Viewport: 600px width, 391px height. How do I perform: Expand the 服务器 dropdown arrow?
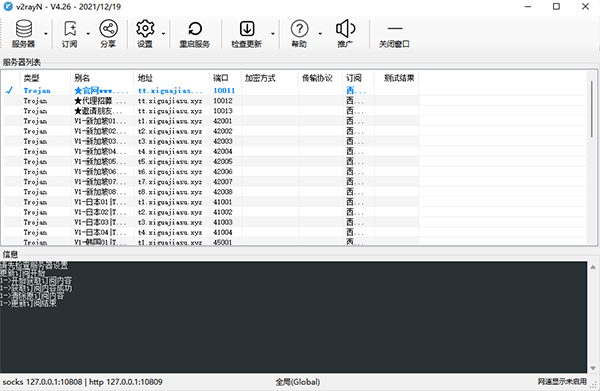(46, 34)
